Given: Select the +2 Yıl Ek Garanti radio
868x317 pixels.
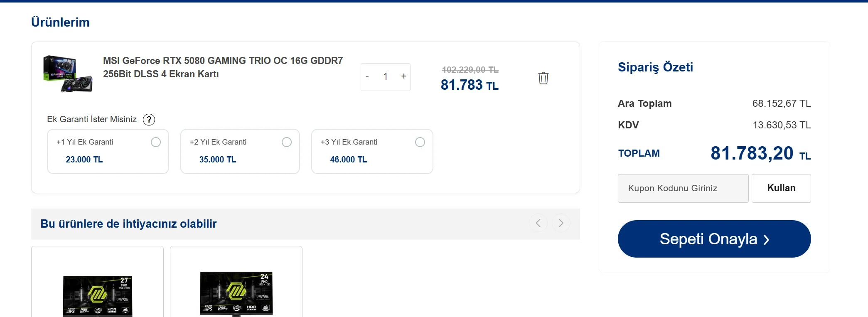Looking at the screenshot, I should [287, 142].
